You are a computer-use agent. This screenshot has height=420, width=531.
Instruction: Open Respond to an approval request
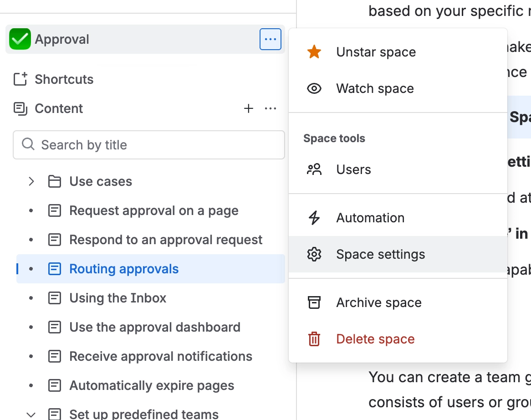click(166, 240)
